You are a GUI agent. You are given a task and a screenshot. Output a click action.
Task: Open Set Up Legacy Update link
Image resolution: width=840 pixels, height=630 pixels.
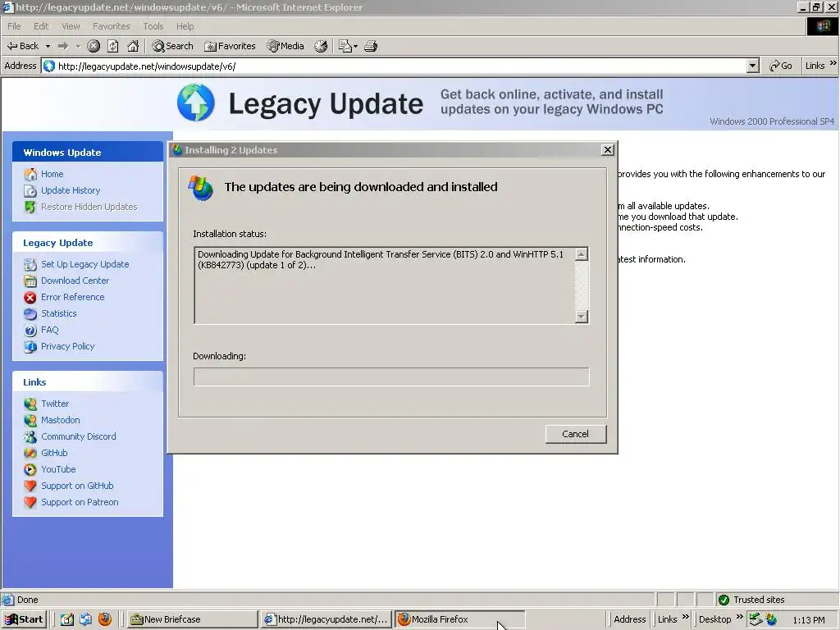pyautogui.click(x=84, y=264)
